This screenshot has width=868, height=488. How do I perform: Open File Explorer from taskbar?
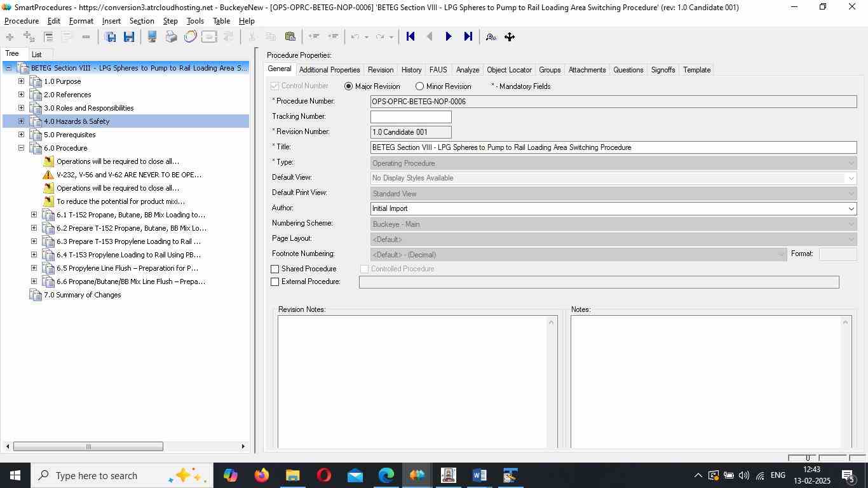tap(292, 475)
